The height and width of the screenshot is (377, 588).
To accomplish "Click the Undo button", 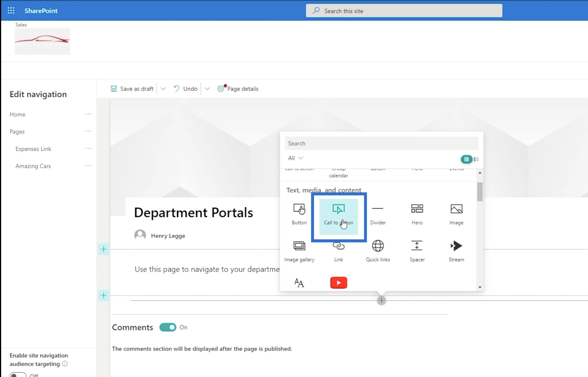I will (186, 89).
